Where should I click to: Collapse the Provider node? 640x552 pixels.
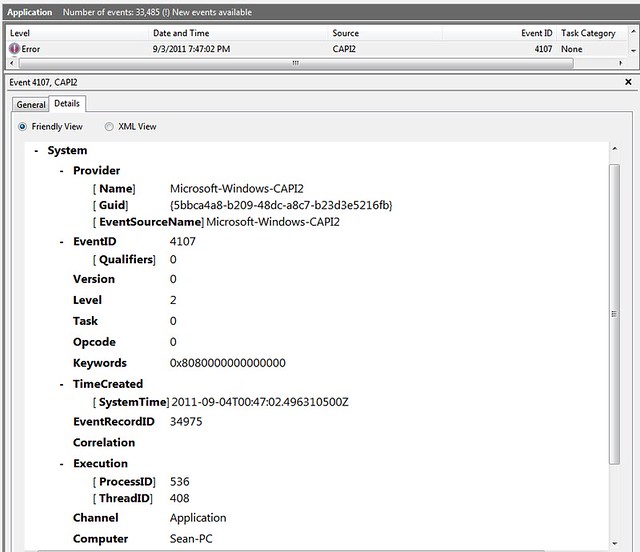(x=62, y=171)
